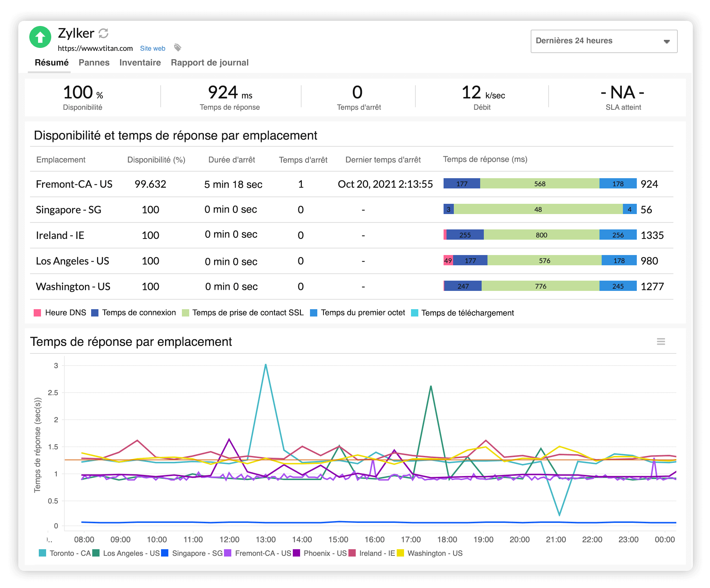Viewport: 710px width, 588px height.
Task: Open the Dernières 24 heures time range dropdown
Action: [604, 41]
